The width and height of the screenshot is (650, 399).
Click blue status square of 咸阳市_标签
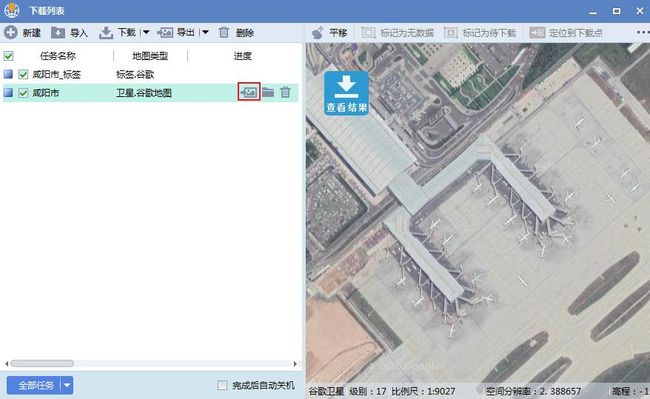coord(8,74)
